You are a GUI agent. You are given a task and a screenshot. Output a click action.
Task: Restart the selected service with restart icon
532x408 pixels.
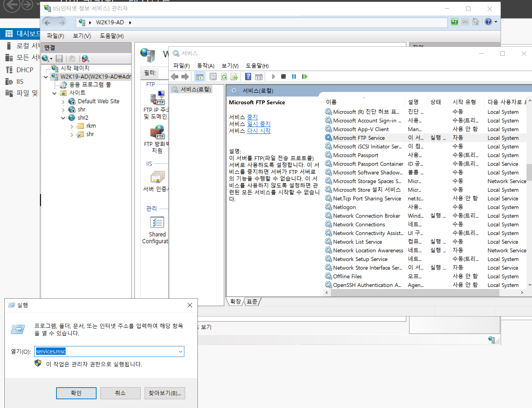(x=305, y=77)
